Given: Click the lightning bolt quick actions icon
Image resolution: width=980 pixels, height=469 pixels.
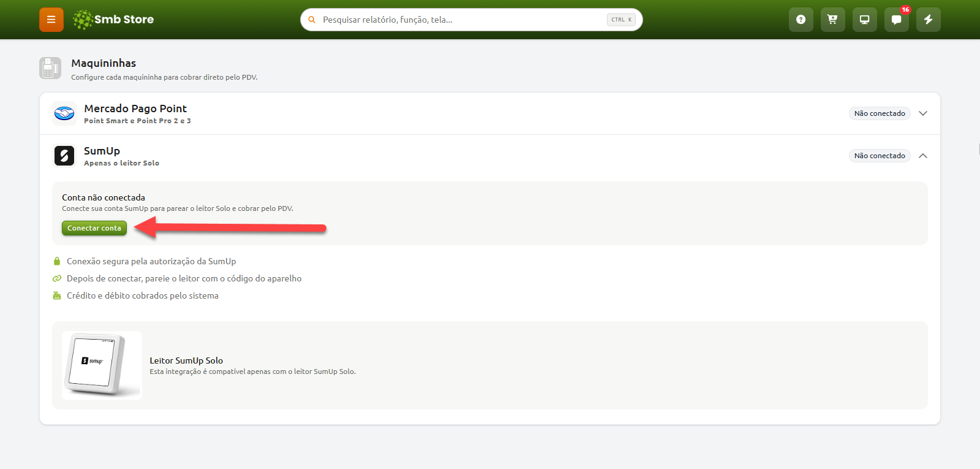Looking at the screenshot, I should tap(928, 20).
